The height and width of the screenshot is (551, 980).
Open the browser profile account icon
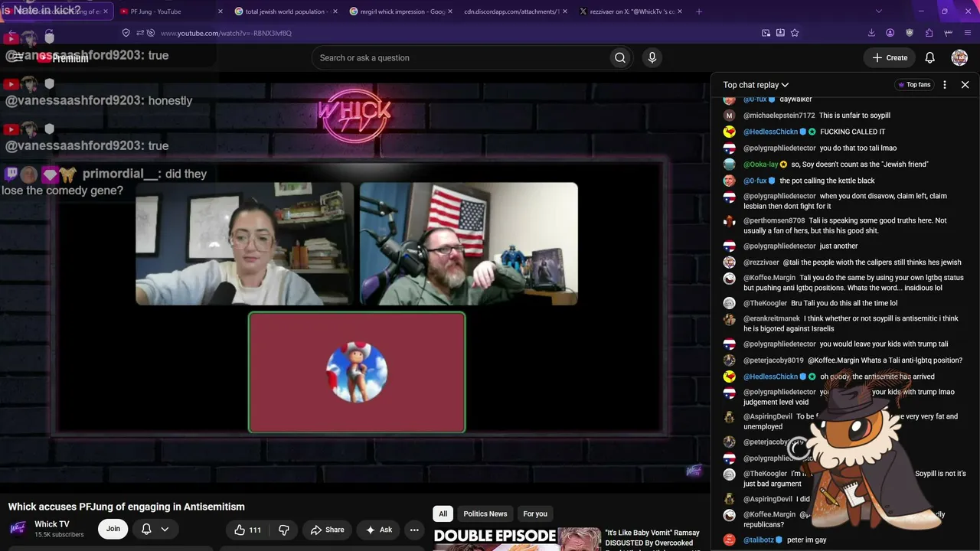coord(890,33)
